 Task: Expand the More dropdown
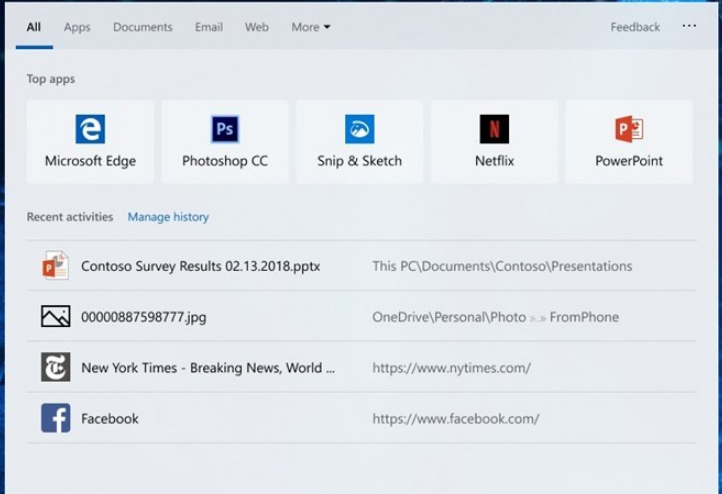(311, 27)
